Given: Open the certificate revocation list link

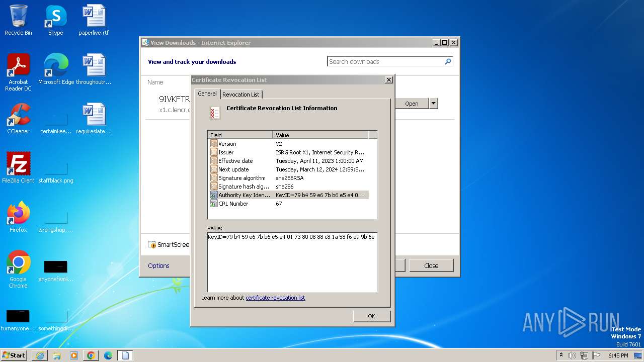Looking at the screenshot, I should click(275, 298).
